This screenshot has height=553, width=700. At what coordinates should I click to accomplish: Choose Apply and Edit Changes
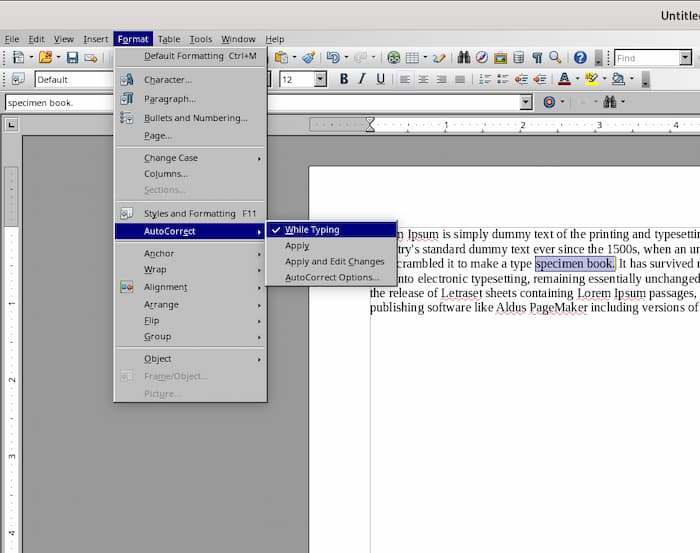tap(334, 261)
